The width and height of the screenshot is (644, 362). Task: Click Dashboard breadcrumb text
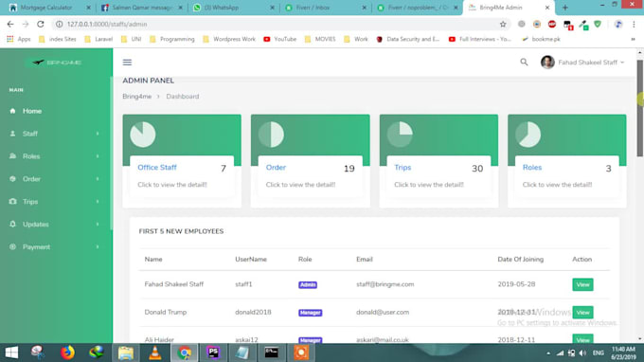coord(183,96)
